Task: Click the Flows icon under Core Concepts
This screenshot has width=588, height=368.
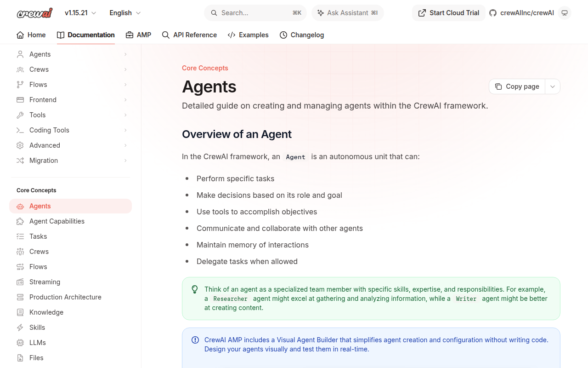Action: pyautogui.click(x=20, y=267)
